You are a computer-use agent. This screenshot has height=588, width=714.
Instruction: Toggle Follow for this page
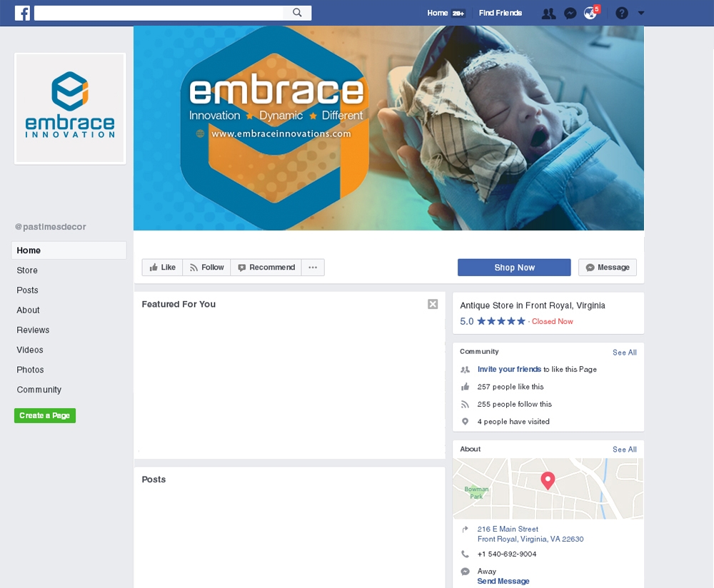(207, 267)
